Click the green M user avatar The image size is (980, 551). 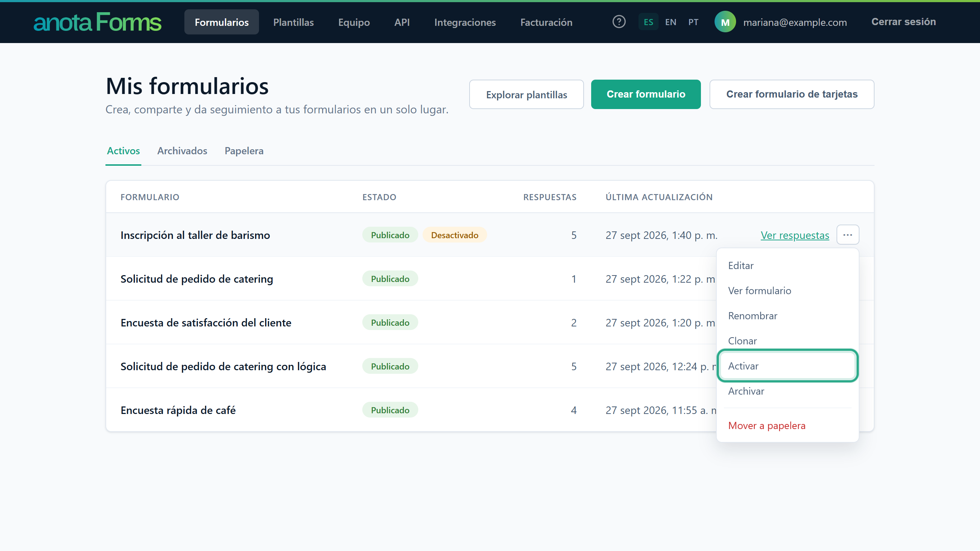(725, 22)
